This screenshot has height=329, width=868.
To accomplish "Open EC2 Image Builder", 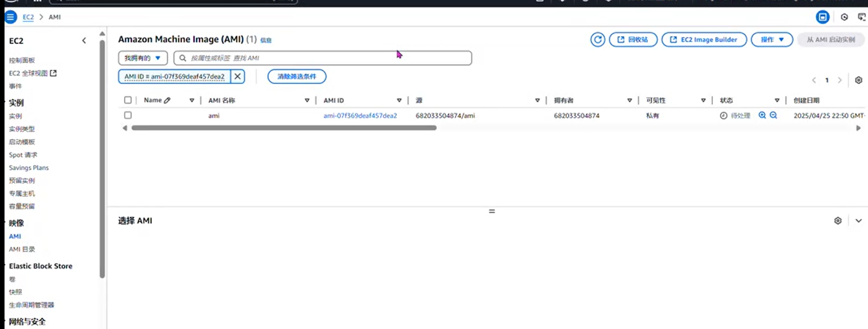I will (x=704, y=39).
